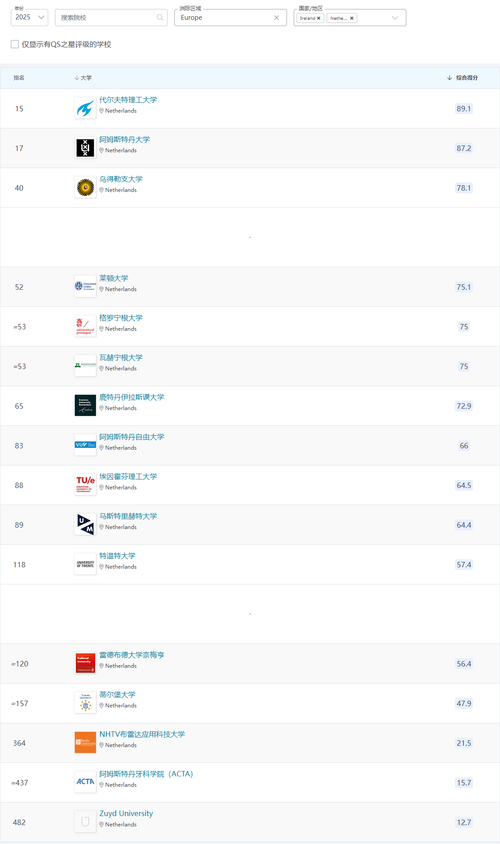
Task: Remove the Ireland country tag
Action: click(319, 18)
